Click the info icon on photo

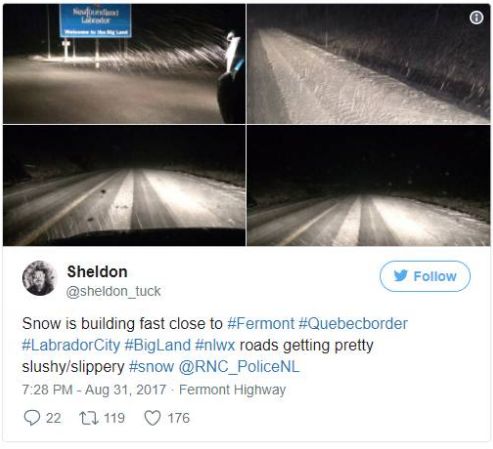pyautogui.click(x=476, y=17)
